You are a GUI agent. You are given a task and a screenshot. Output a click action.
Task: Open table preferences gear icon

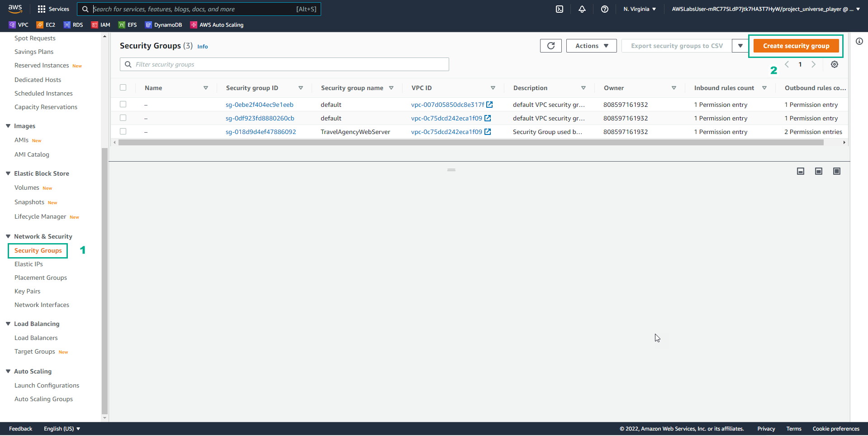click(x=835, y=64)
